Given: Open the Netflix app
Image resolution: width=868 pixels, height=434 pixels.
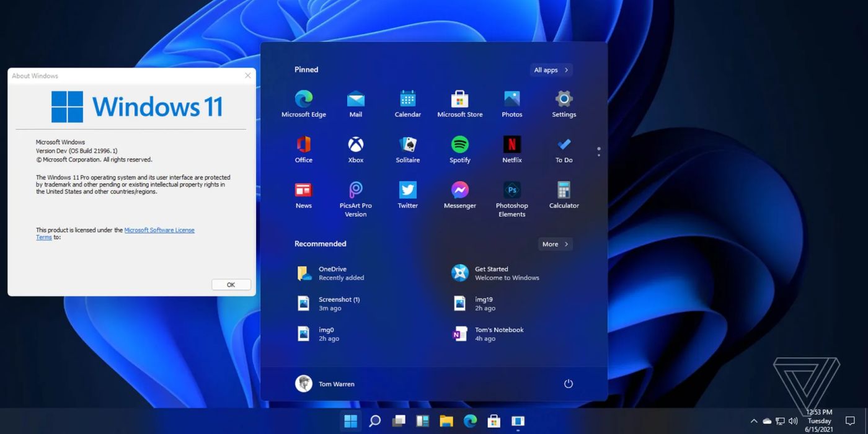Looking at the screenshot, I should coord(511,148).
